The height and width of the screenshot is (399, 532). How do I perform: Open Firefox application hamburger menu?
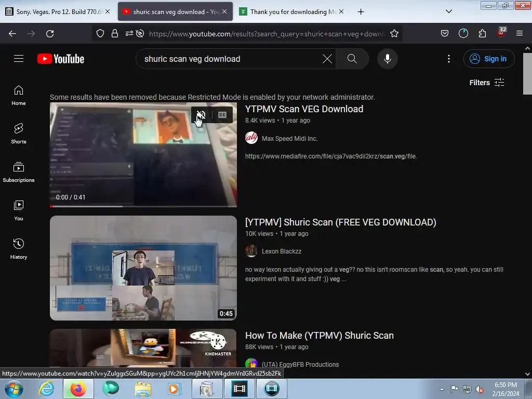coord(520,34)
